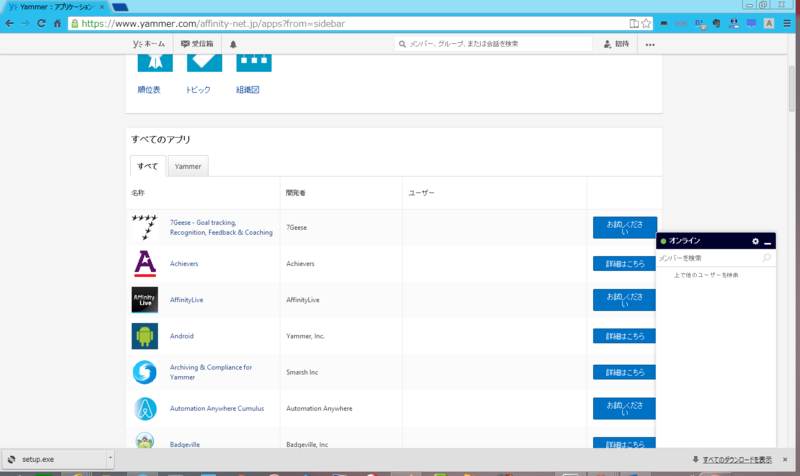Click the page vertical scrollbar
Screen dimensions: 800x476
pyautogui.click(x=791, y=88)
